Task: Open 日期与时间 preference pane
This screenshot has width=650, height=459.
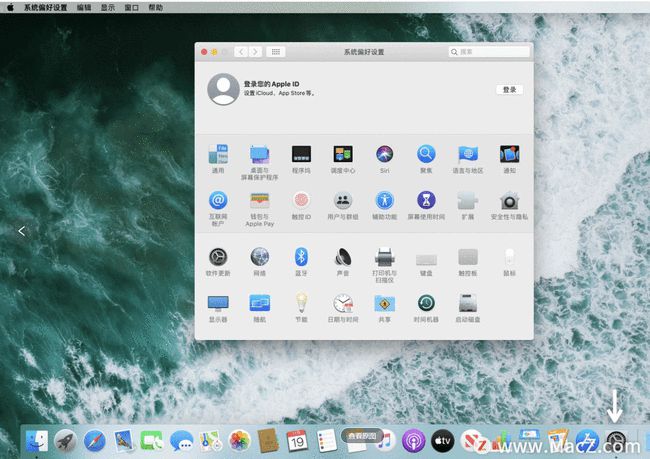Action: tap(343, 303)
